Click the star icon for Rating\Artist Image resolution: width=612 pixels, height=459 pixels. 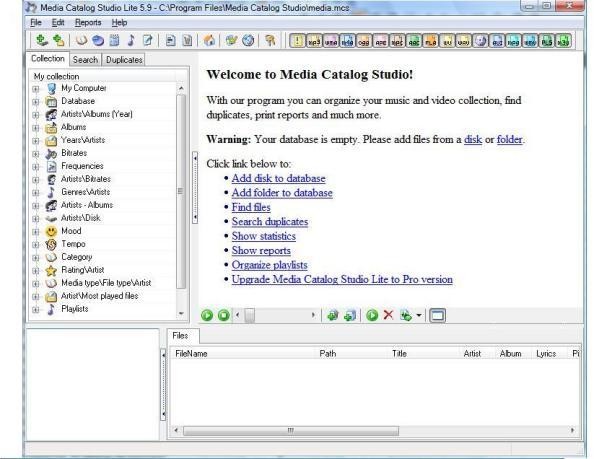[51, 270]
